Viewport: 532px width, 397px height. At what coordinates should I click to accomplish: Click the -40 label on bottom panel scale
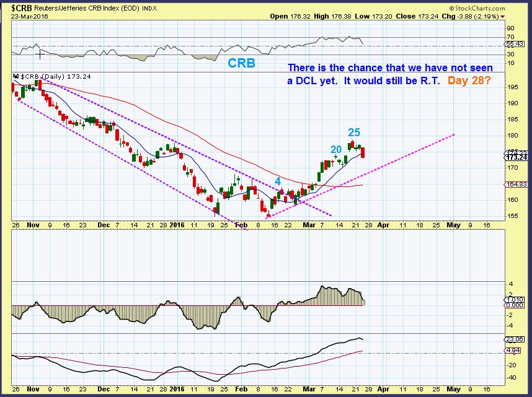(512, 378)
